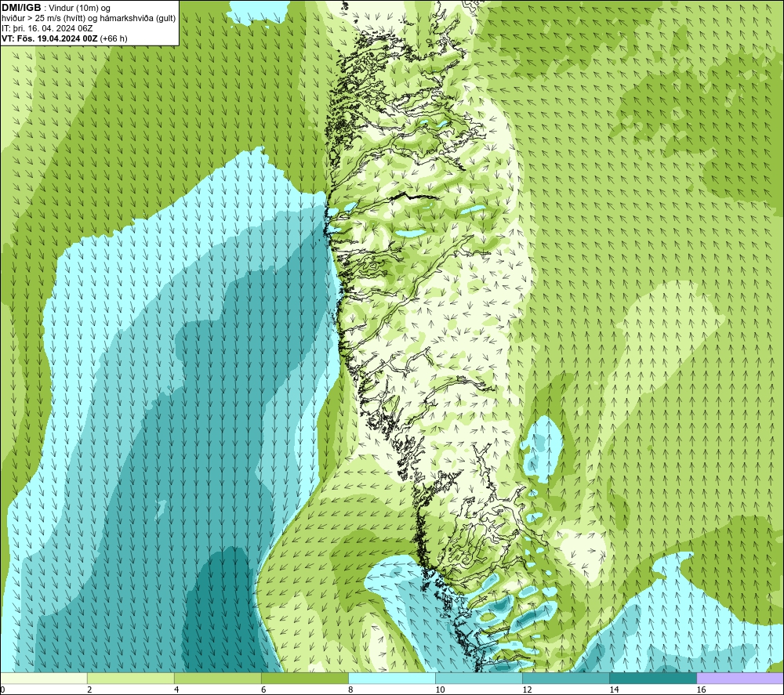Screen dimensions: 784x695
Task: Click the dark green 6–8 m/s legend swatch
Action: pos(305,679)
